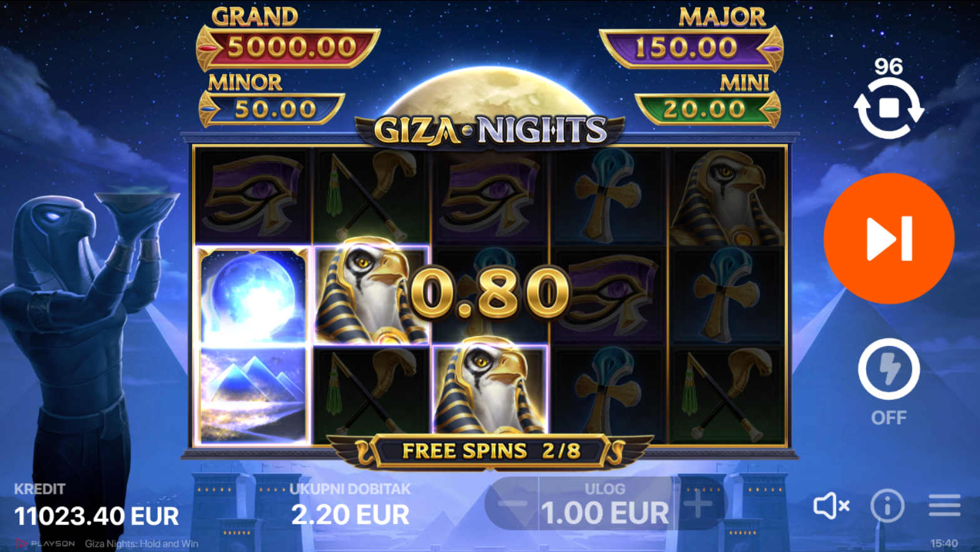Click the Kredit balance display
Image resolution: width=980 pixels, height=552 pixels.
click(x=96, y=506)
